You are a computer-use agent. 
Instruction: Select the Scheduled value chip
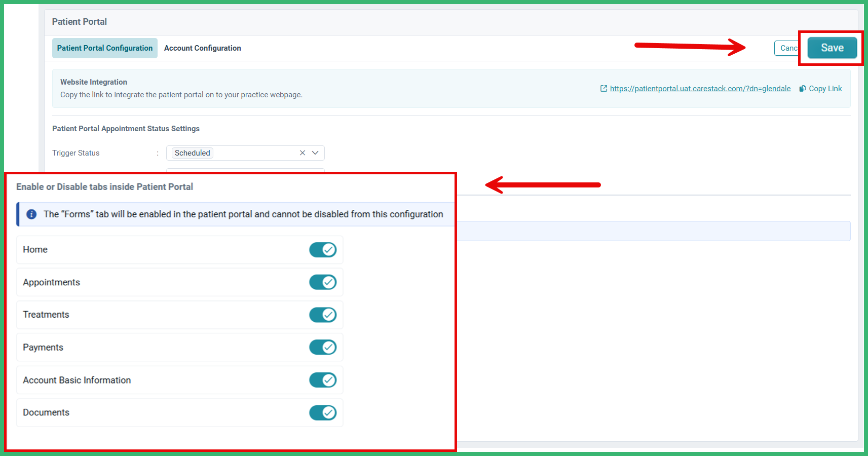click(192, 153)
